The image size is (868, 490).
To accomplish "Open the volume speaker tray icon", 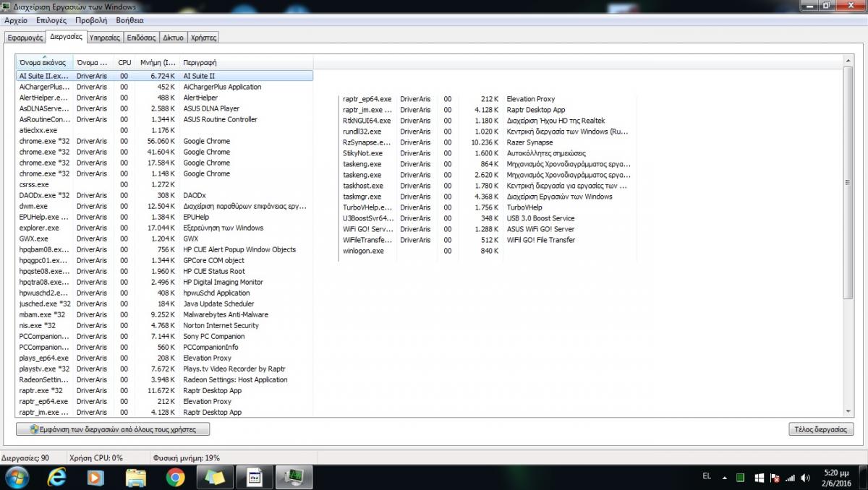I will pos(804,478).
